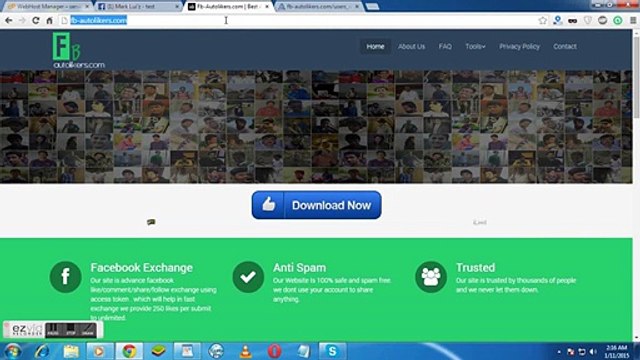
Task: Click the Home navigation item
Action: (x=375, y=47)
